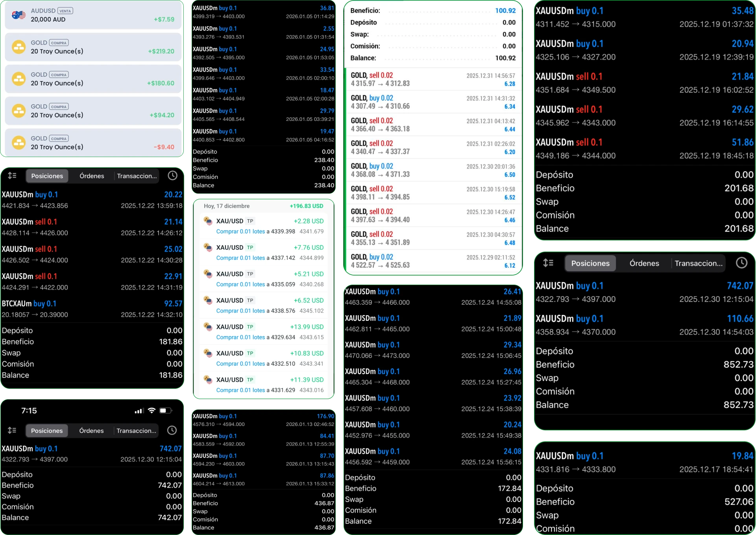Screen dimensions: 756x535
Task: Open history clock icon in middle-left panel
Action: [x=172, y=176]
